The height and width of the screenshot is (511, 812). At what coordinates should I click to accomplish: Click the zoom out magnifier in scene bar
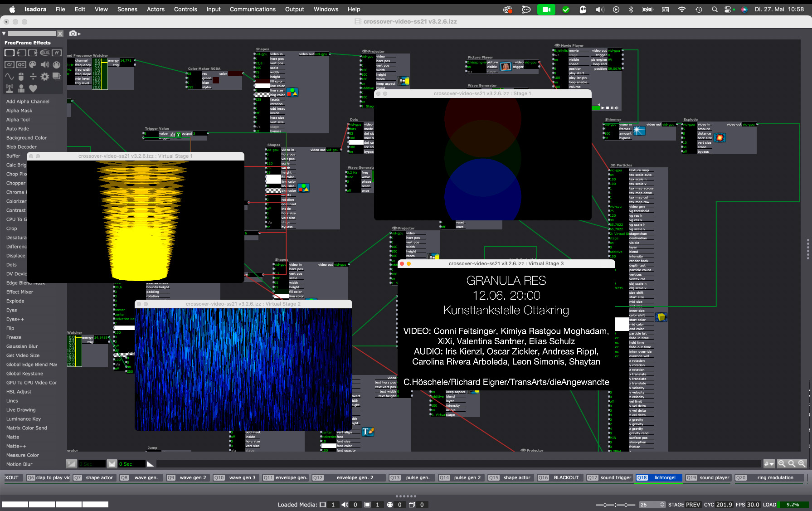coord(782,464)
